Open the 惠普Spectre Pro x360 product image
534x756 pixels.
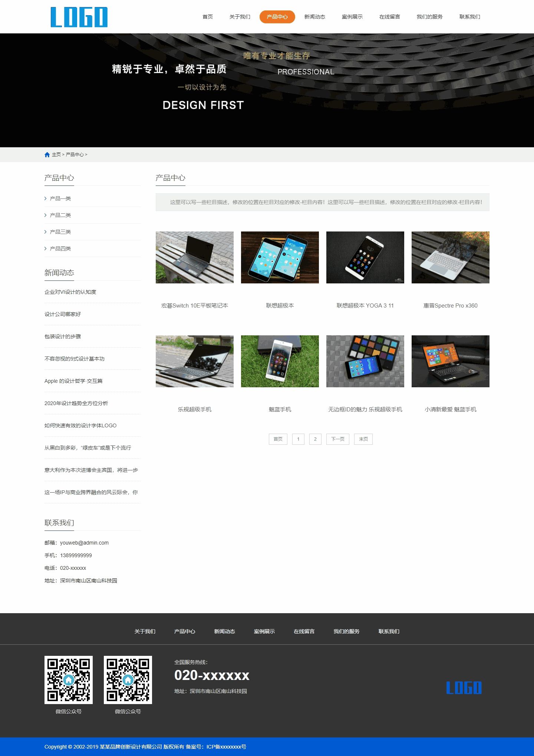click(450, 257)
